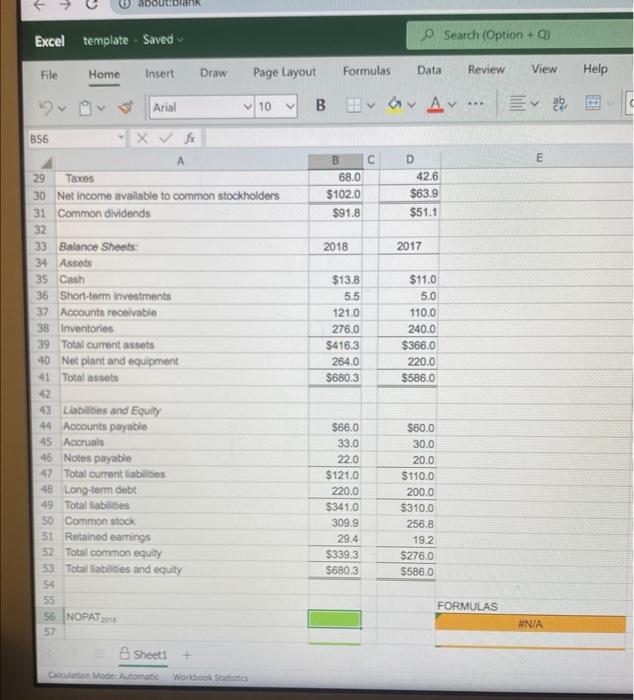Expand the Borders options arrow

tap(371, 105)
